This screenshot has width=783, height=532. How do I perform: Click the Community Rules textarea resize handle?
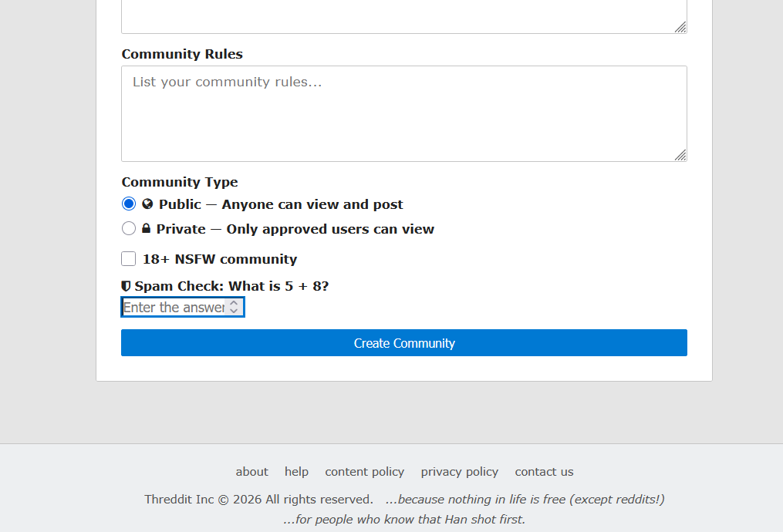click(680, 155)
